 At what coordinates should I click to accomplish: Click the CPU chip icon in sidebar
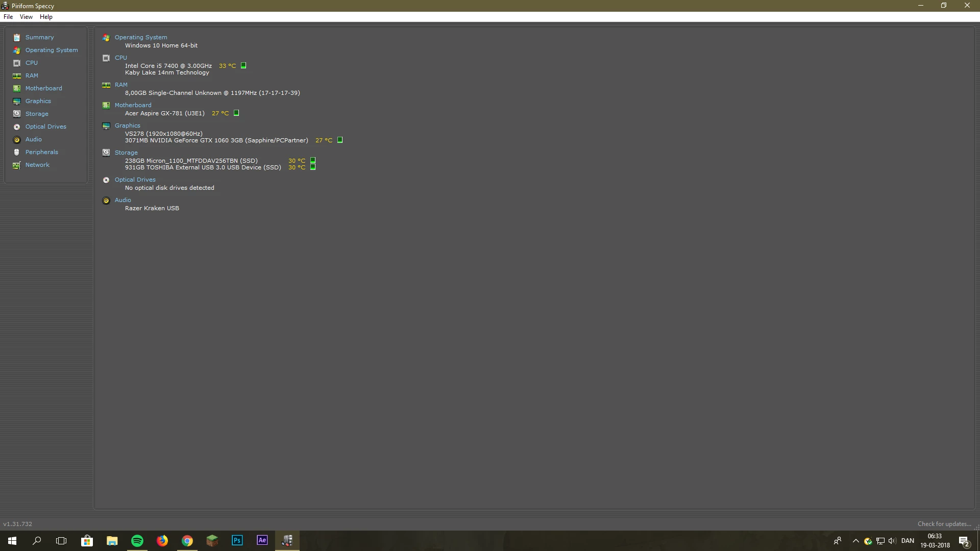point(17,63)
